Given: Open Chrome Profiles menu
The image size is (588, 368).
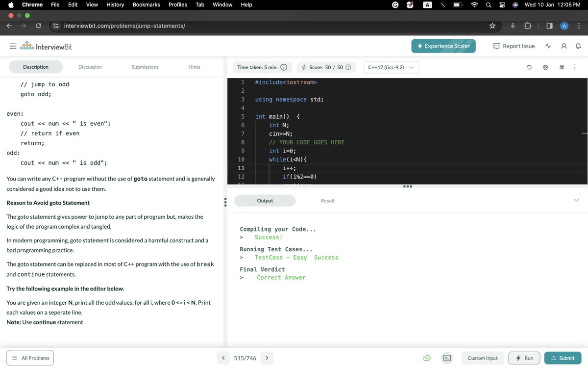Looking at the screenshot, I should point(178,4).
